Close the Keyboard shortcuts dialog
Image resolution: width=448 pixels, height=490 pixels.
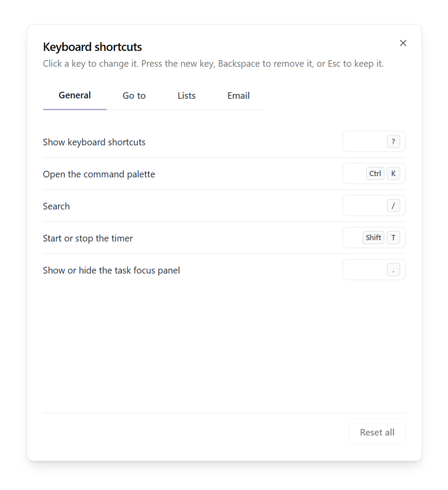403,43
